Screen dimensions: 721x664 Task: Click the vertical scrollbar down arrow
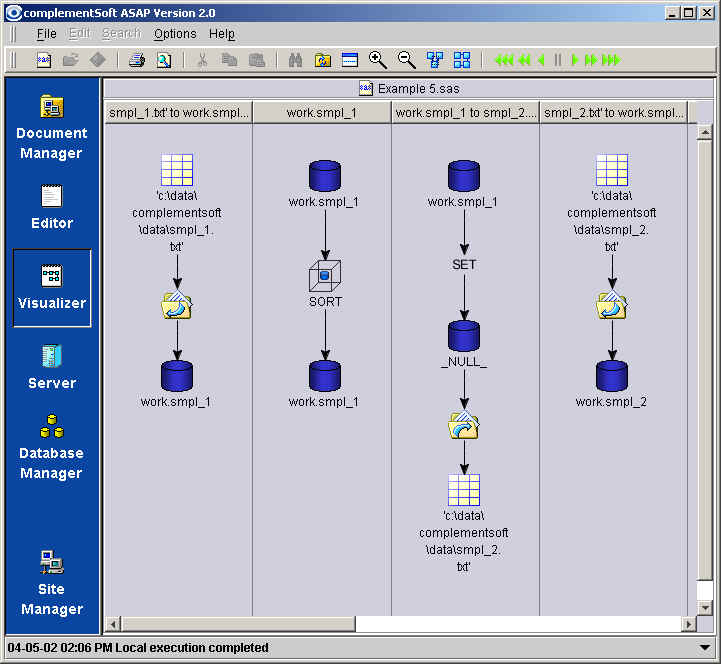tap(704, 608)
